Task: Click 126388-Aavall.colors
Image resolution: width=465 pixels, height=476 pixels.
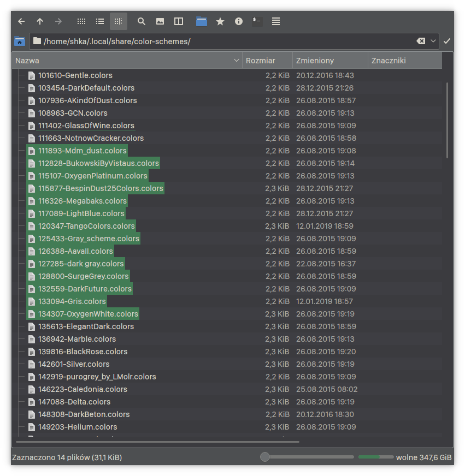Action: click(x=75, y=251)
